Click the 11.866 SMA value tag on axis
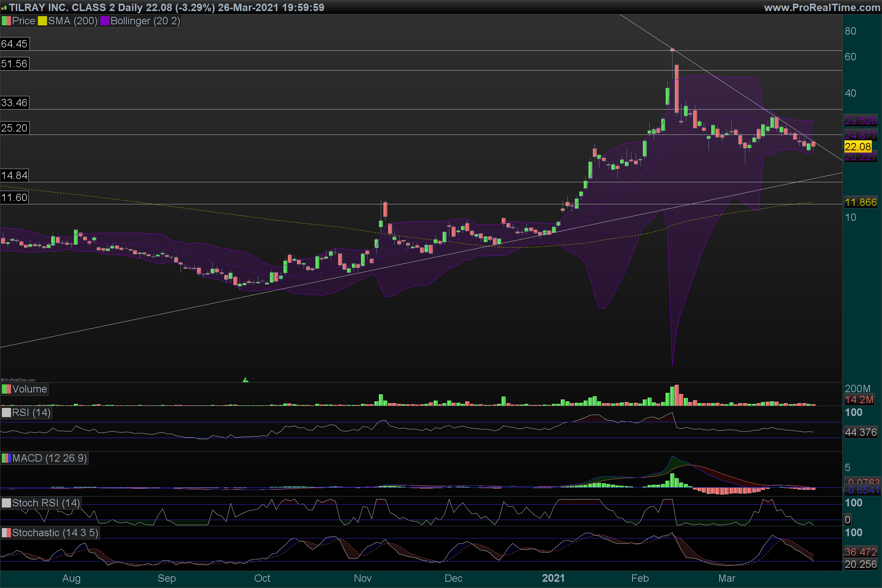Viewport: 882px width, 588px height. point(860,202)
